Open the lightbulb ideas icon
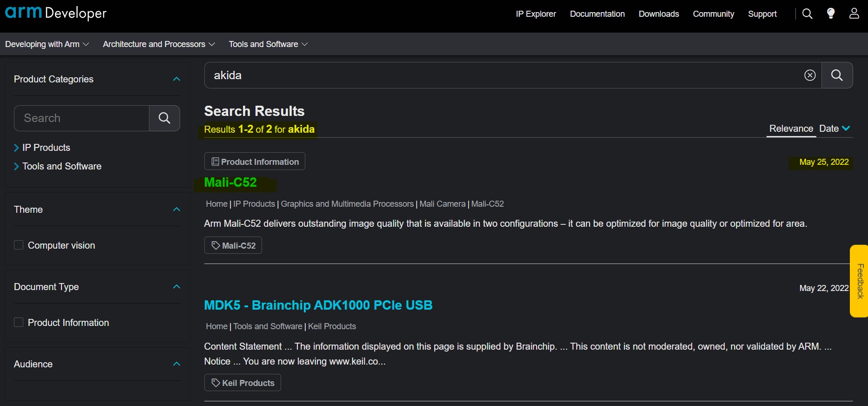The width and height of the screenshot is (868, 406). pos(831,14)
